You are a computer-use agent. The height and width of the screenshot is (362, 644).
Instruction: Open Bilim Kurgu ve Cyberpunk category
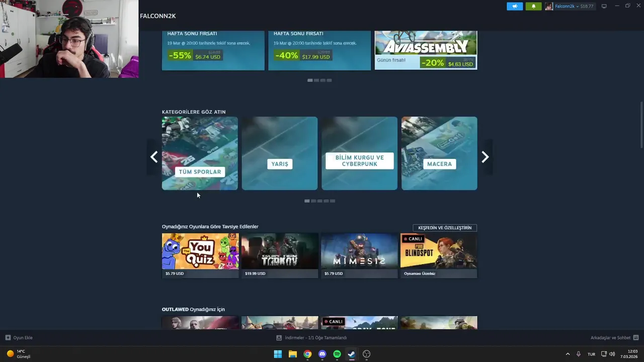click(x=360, y=153)
